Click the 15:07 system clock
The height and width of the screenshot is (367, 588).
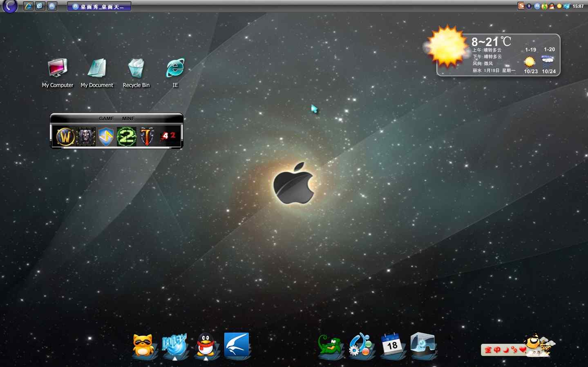(x=578, y=6)
